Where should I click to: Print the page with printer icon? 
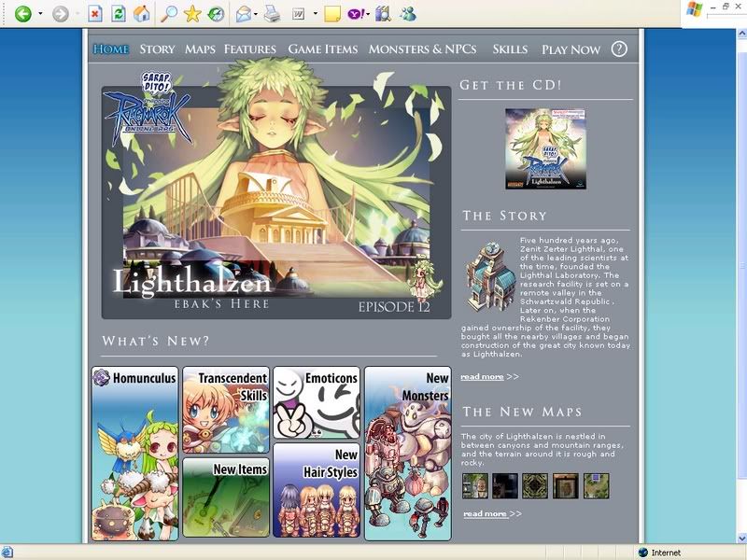(x=272, y=14)
